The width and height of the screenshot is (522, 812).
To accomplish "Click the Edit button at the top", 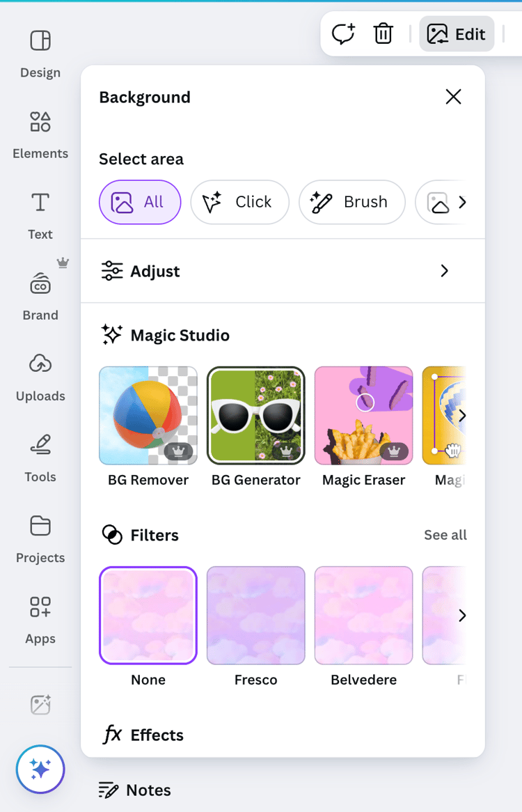I will pos(457,33).
